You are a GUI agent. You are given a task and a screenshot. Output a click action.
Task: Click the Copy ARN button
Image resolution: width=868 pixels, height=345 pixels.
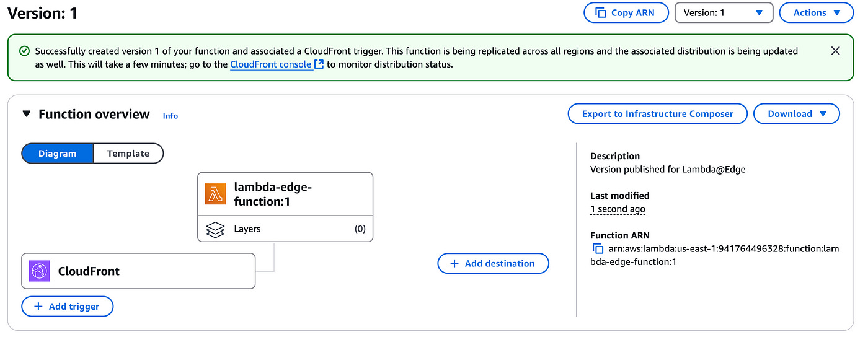click(x=626, y=12)
